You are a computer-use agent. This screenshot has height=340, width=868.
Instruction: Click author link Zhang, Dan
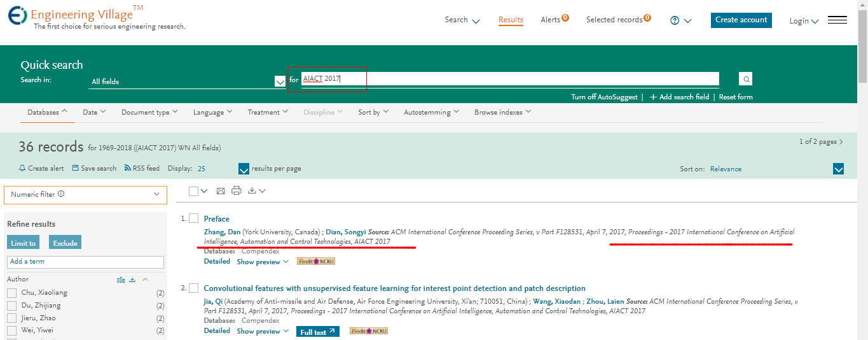tap(222, 232)
